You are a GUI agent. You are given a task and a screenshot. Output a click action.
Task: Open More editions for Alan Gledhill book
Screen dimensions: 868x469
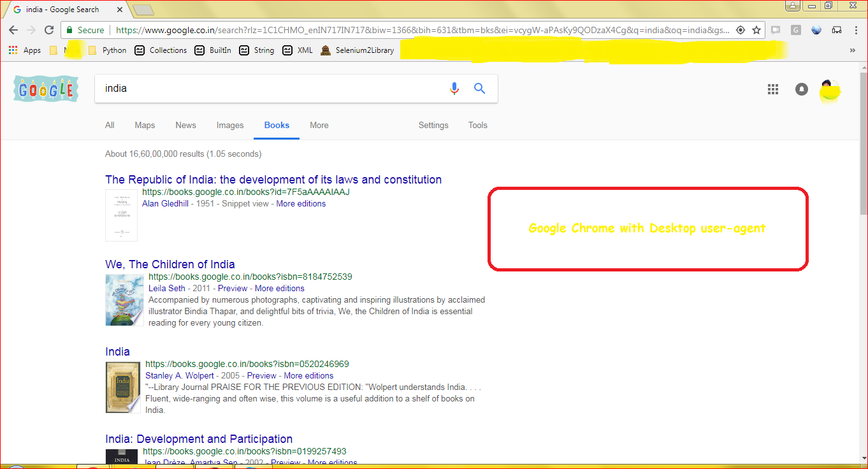(301, 204)
